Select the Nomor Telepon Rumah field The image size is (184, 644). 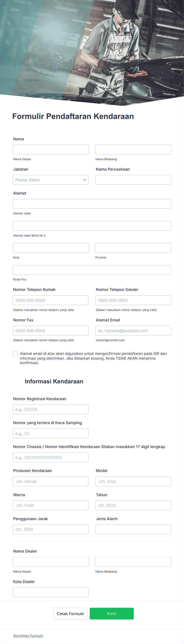tap(50, 300)
